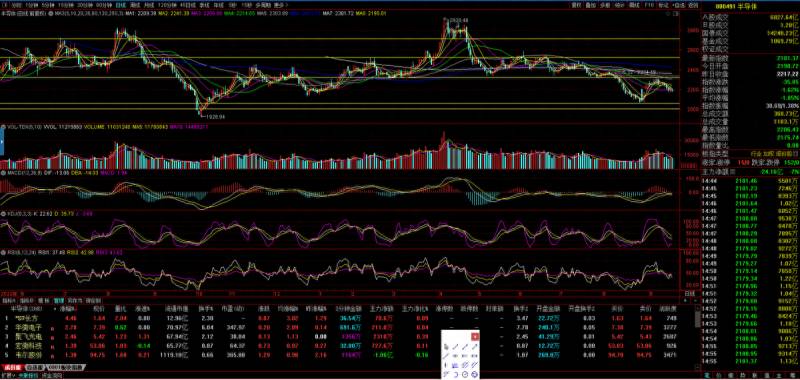Add this index via +自选
The width and height of the screenshot is (800, 380).
679,6
